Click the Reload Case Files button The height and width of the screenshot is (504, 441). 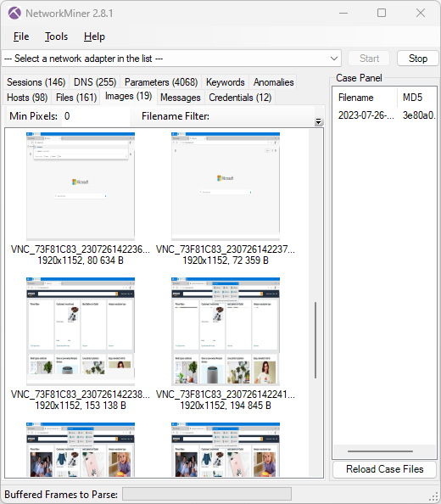point(384,469)
